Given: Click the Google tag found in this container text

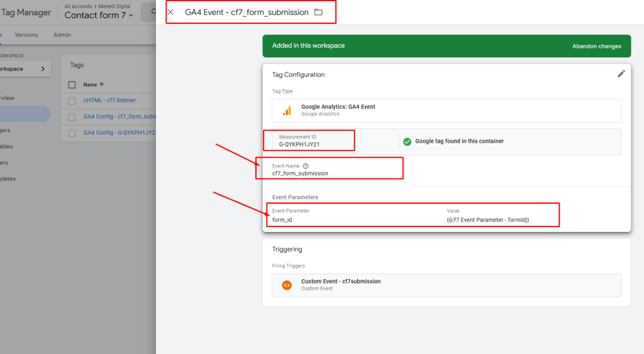Looking at the screenshot, I should 459,141.
